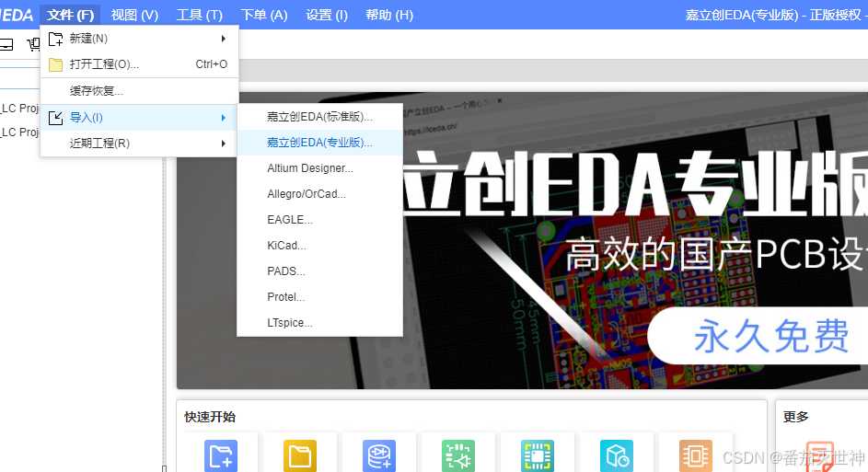Screen dimensions: 868x472
Task: Open the 下单 (A) menu
Action: pyautogui.click(x=264, y=15)
